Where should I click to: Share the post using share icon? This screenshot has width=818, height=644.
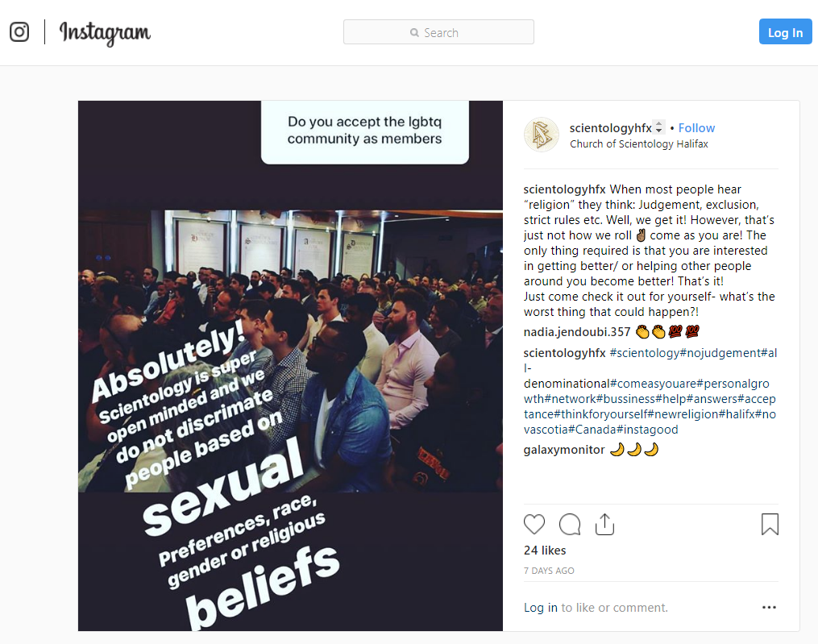[x=604, y=525]
